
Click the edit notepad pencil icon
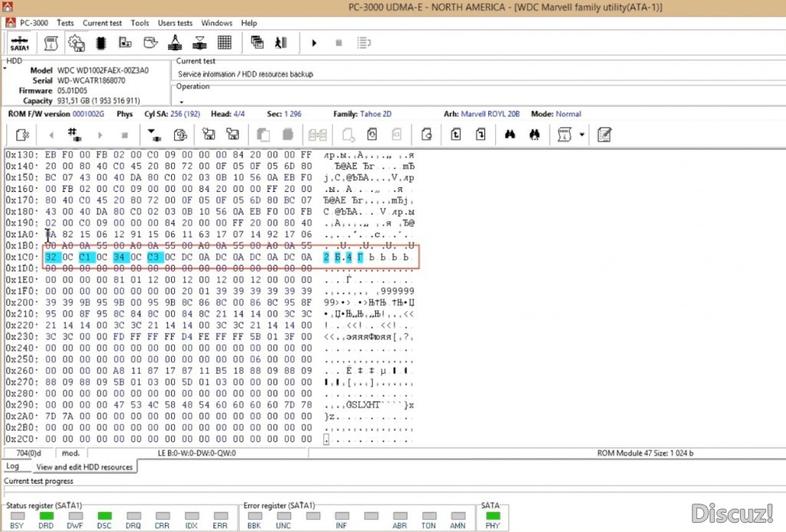point(604,134)
